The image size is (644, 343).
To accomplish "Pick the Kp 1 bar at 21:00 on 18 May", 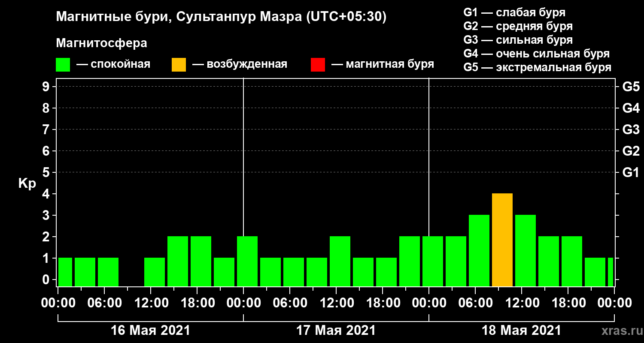I will 595,272.
